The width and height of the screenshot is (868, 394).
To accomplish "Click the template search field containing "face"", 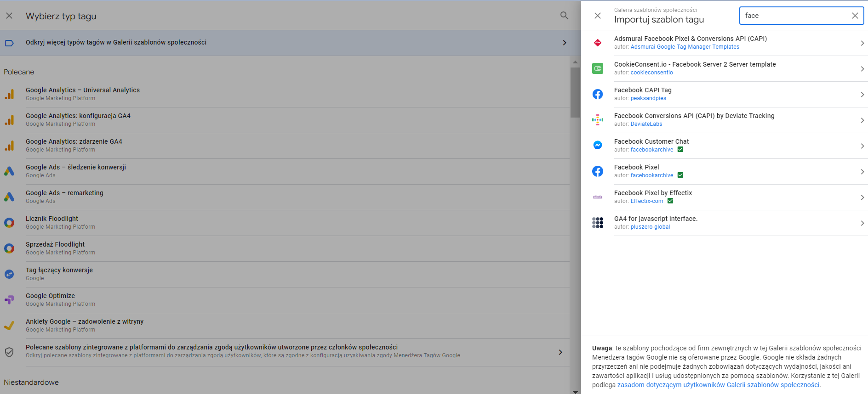I will pos(795,16).
